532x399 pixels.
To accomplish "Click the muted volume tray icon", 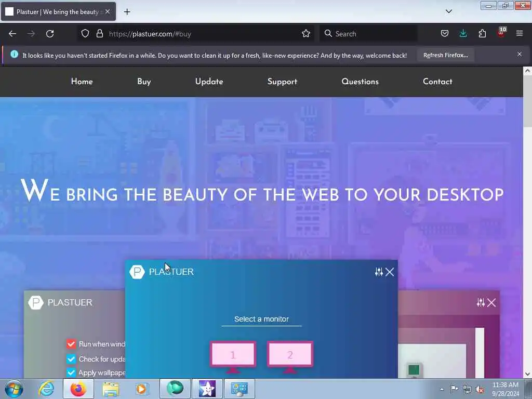I will click(480, 389).
